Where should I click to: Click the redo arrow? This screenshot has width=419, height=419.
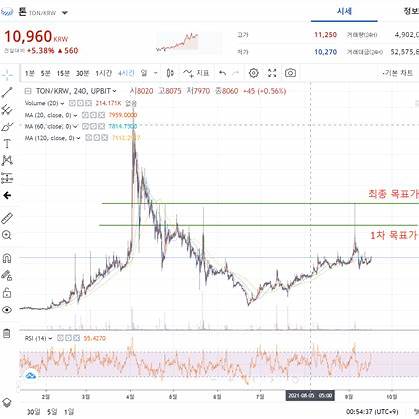pos(235,73)
